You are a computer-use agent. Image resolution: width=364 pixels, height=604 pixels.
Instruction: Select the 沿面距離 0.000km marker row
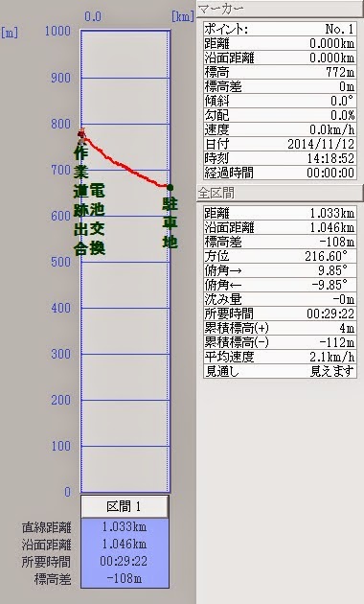click(280, 58)
